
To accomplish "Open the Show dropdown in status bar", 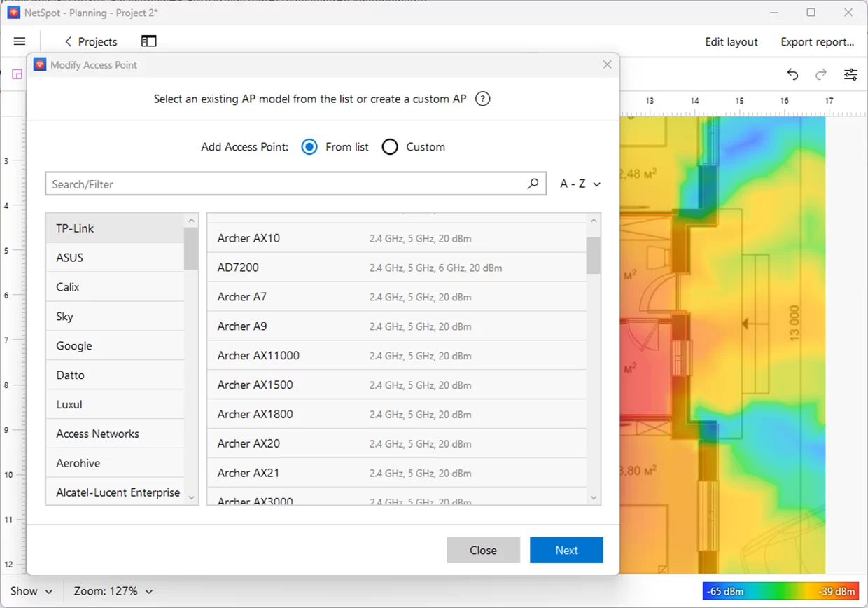I will point(31,590).
